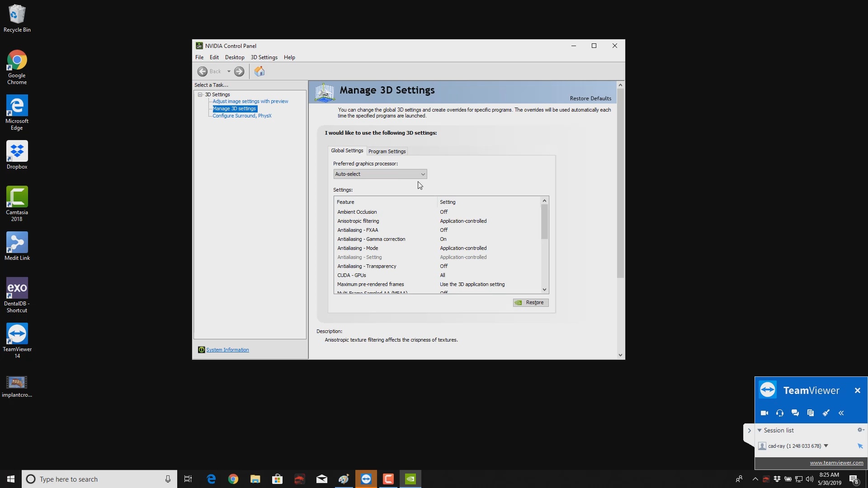This screenshot has height=488, width=868.
Task: Select Antialiasing - Mode row
Action: (438, 248)
